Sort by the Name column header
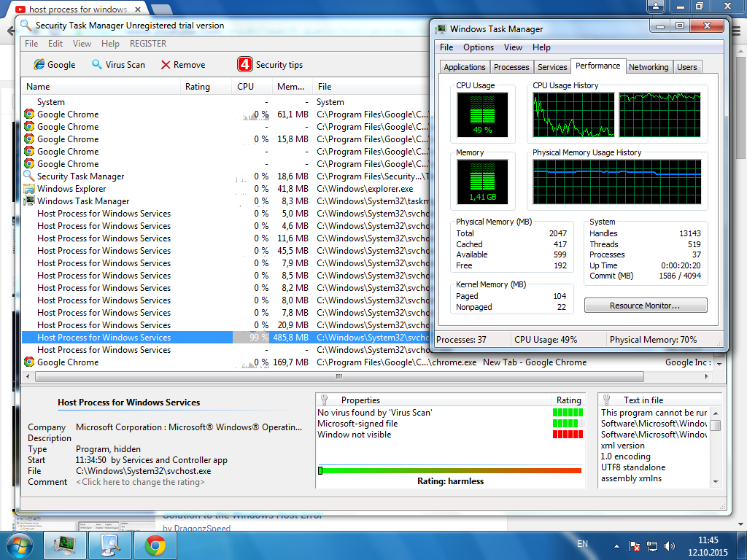Screen dimensions: 747x560 click(x=101, y=87)
